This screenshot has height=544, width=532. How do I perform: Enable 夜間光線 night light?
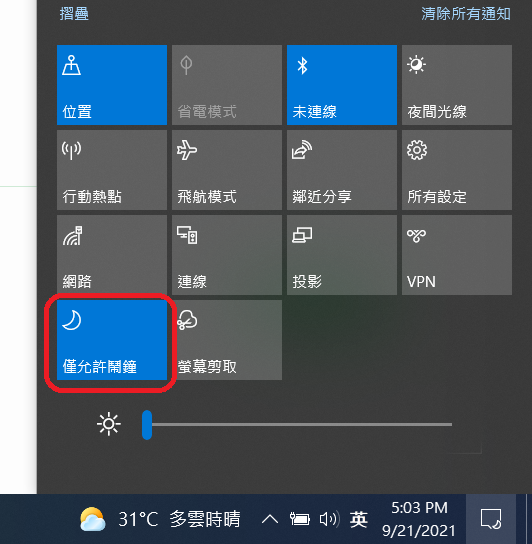(x=457, y=85)
